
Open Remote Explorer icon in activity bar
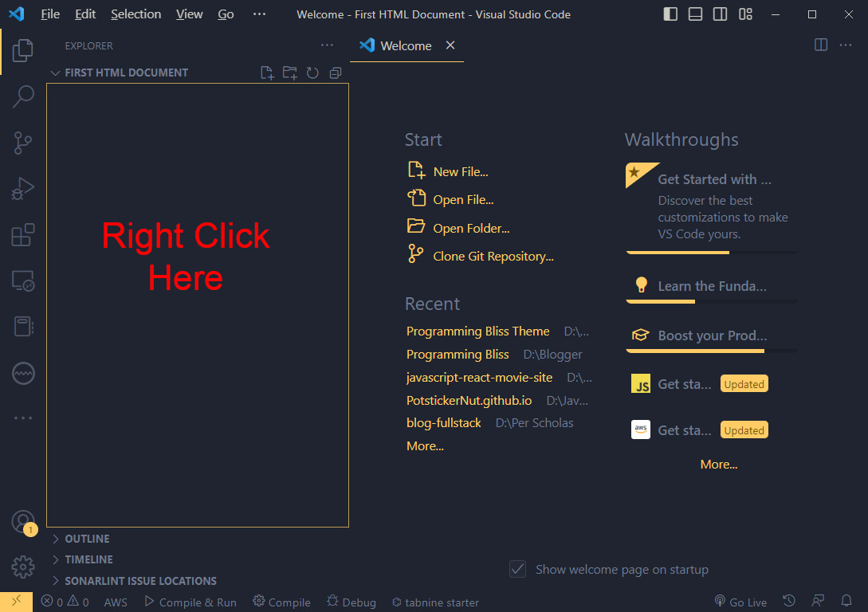click(x=22, y=281)
